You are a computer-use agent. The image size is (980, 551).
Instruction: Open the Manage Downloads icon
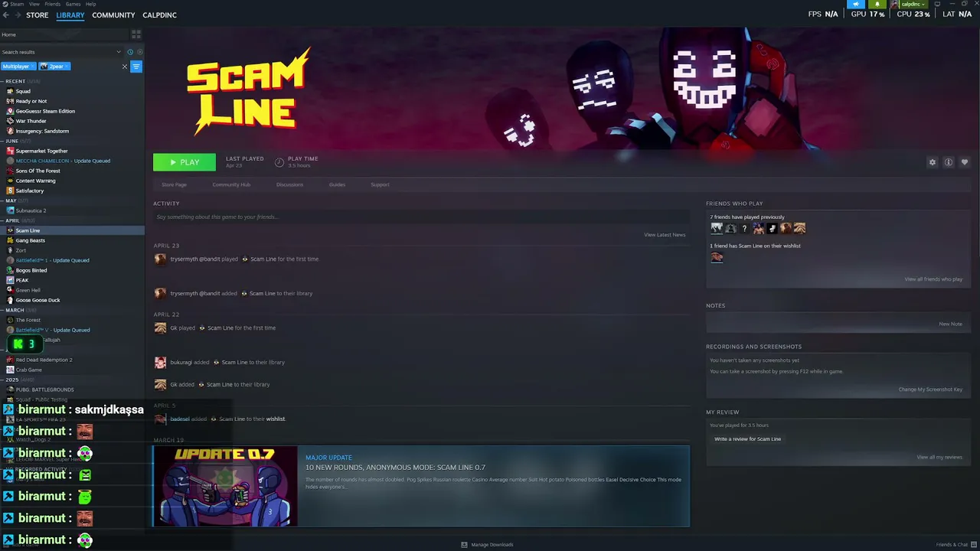coord(464,545)
